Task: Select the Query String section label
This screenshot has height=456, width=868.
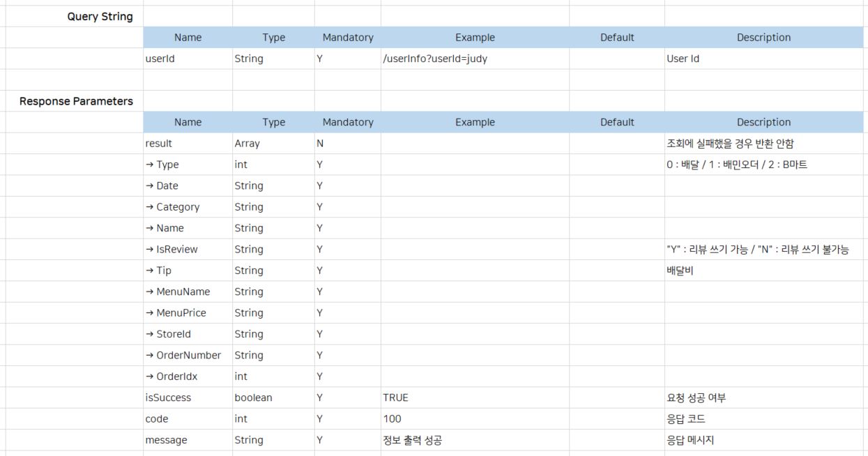Action: (x=100, y=17)
